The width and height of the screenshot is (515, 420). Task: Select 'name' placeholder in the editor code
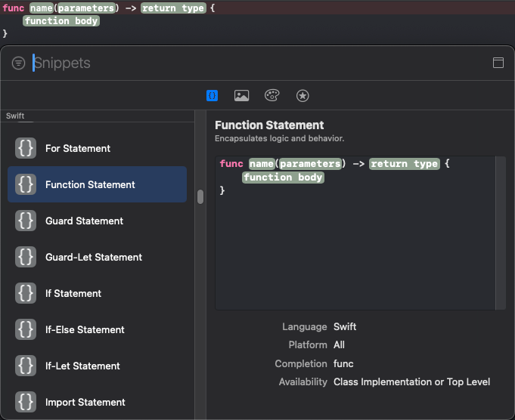click(x=42, y=8)
